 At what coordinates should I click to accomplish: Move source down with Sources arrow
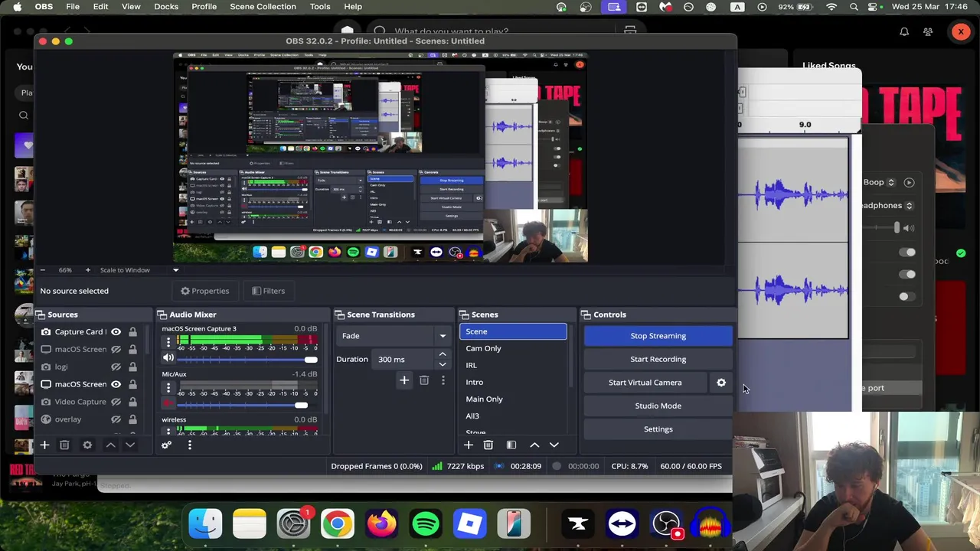[130, 445]
